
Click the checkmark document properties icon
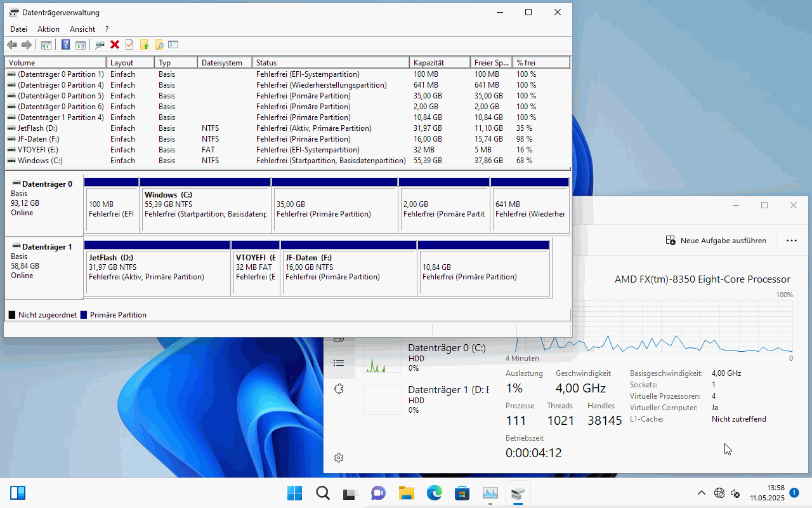(x=129, y=44)
